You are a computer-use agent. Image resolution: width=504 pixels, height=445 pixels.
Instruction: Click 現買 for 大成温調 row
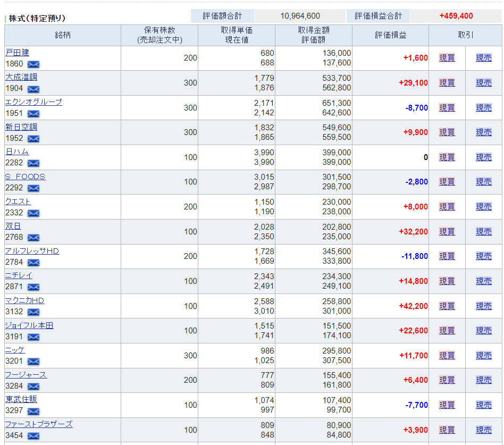(447, 82)
